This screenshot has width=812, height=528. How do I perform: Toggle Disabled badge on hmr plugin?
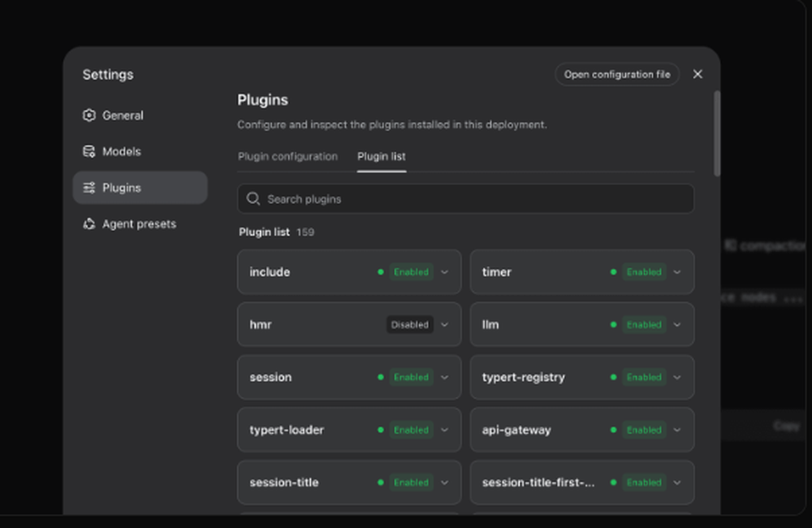(409, 325)
